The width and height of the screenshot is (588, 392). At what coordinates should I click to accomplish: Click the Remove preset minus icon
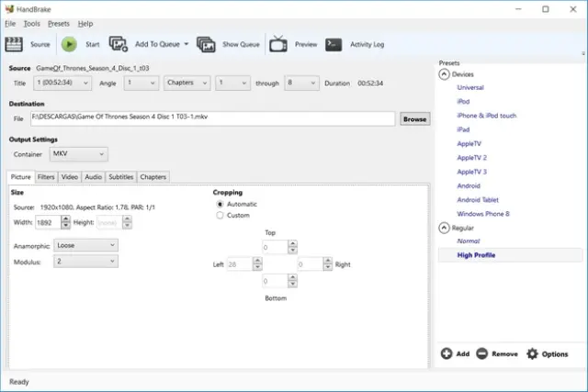(482, 353)
